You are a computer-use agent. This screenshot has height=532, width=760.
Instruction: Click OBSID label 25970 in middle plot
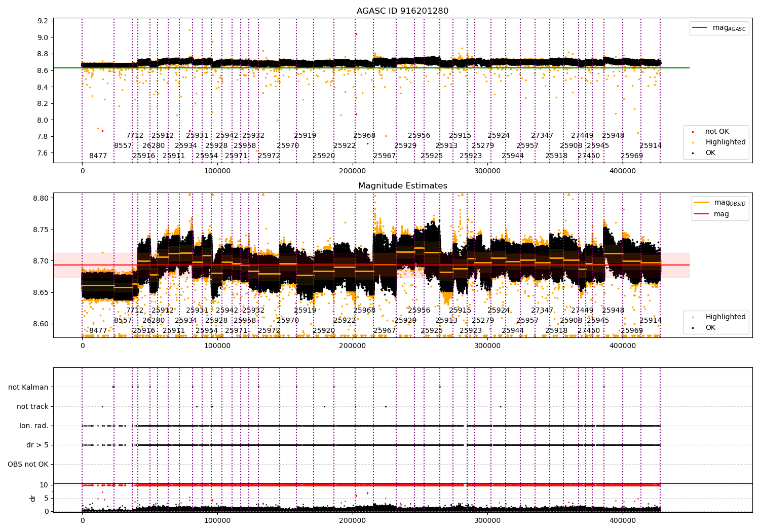point(288,321)
